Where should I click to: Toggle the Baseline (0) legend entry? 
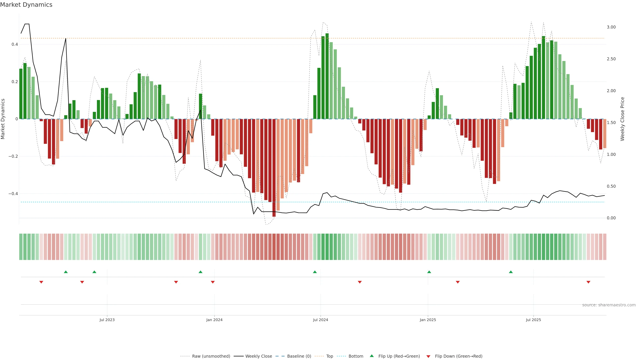[x=299, y=356]
